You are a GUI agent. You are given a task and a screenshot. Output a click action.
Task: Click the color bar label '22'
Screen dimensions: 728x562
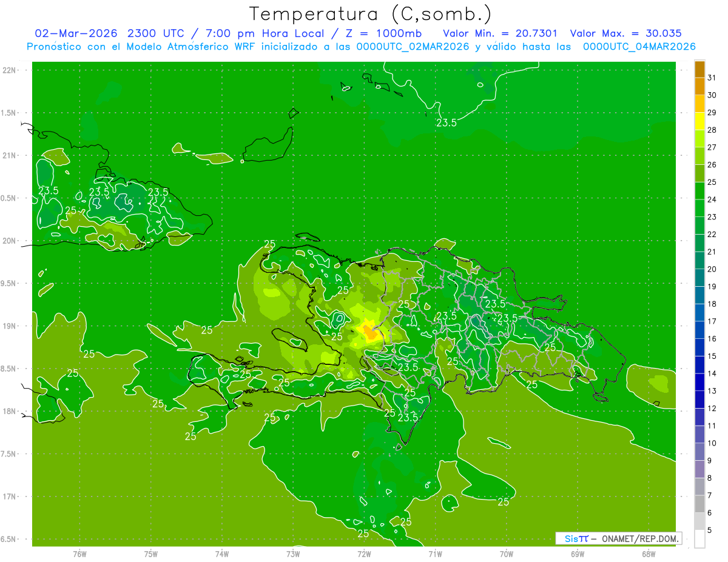712,235
